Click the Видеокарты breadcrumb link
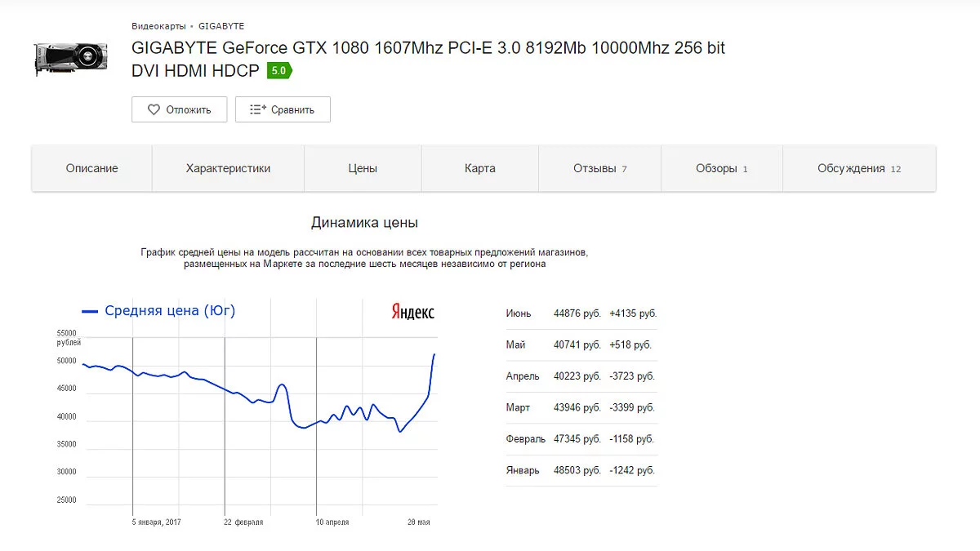Screen dimensions: 980x551 tap(158, 26)
